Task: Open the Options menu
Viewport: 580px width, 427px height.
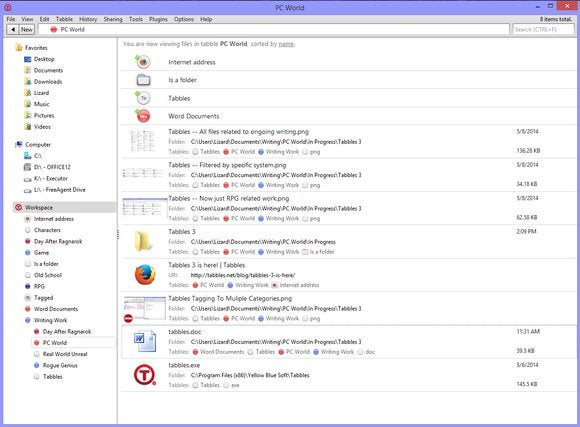Action: pyautogui.click(x=184, y=19)
